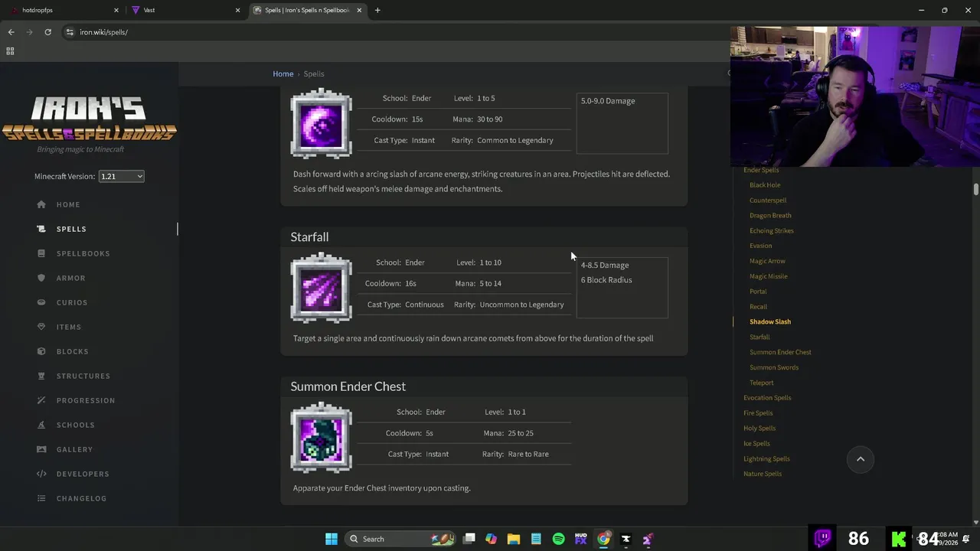Click the Starfall spell icon
This screenshot has width=980, height=551.
(x=322, y=288)
